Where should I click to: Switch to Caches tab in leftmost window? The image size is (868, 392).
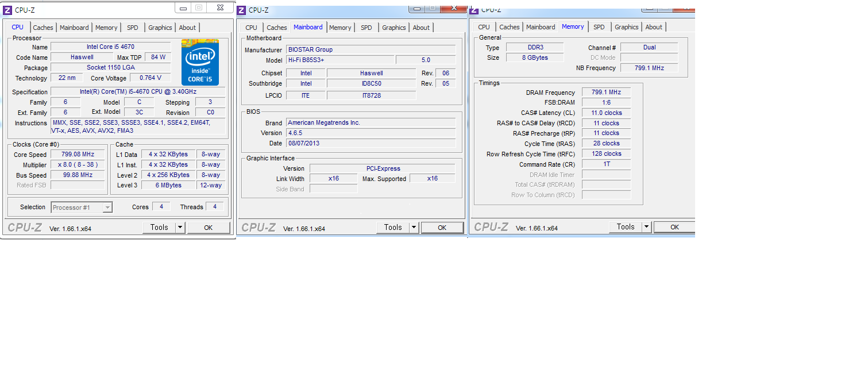[43, 28]
